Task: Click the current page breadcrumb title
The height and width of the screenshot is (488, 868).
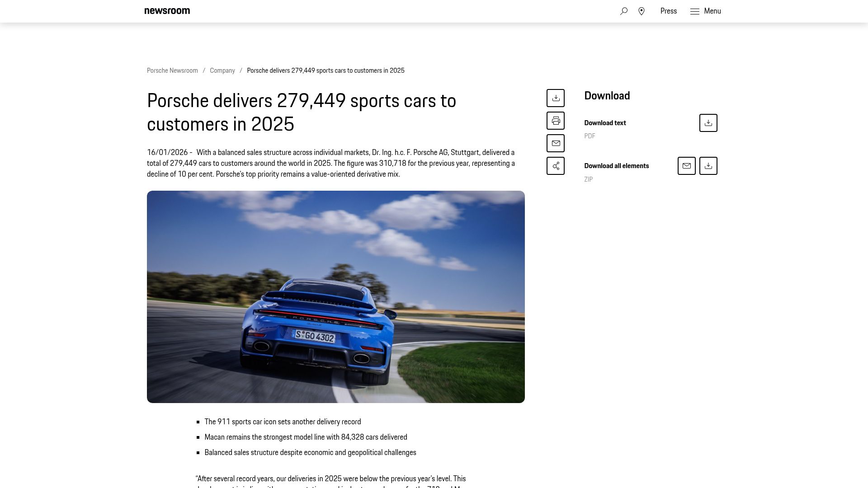Action: tap(325, 70)
